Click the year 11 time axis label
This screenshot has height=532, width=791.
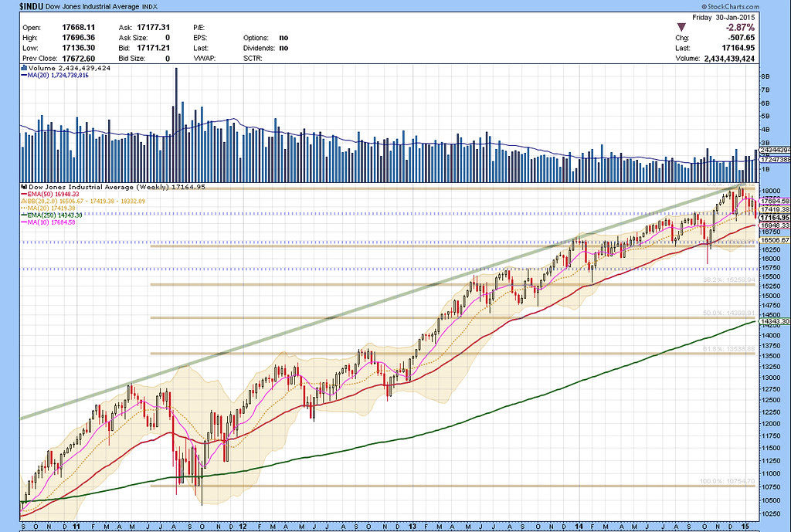(76, 527)
